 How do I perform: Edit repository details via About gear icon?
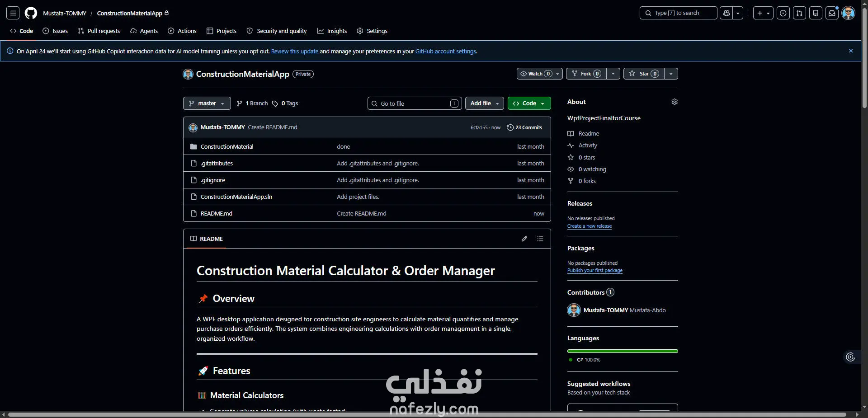pyautogui.click(x=675, y=102)
